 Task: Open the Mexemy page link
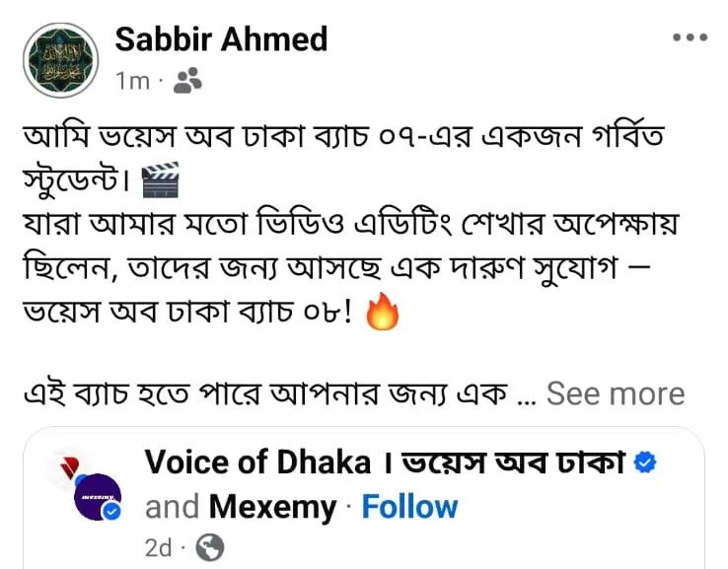[x=271, y=507]
